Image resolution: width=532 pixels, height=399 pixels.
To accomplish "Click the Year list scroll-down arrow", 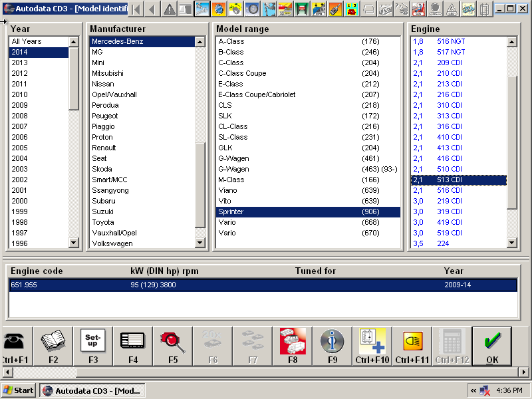I will (x=73, y=243).
